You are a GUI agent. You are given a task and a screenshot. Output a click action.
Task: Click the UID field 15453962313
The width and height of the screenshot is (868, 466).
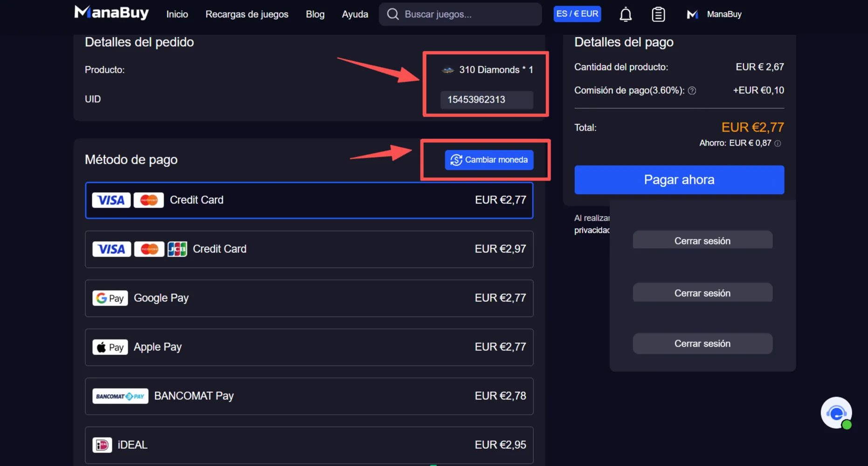pyautogui.click(x=487, y=99)
